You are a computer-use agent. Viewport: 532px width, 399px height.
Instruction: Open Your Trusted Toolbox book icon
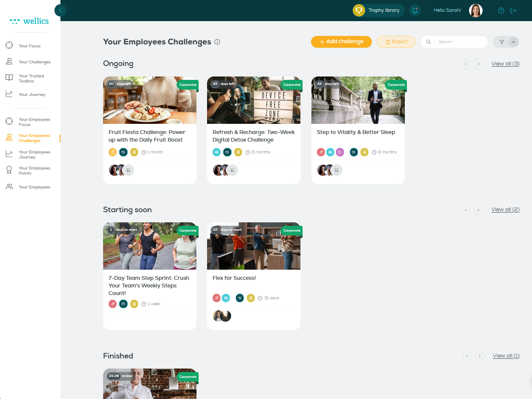coord(9,78)
